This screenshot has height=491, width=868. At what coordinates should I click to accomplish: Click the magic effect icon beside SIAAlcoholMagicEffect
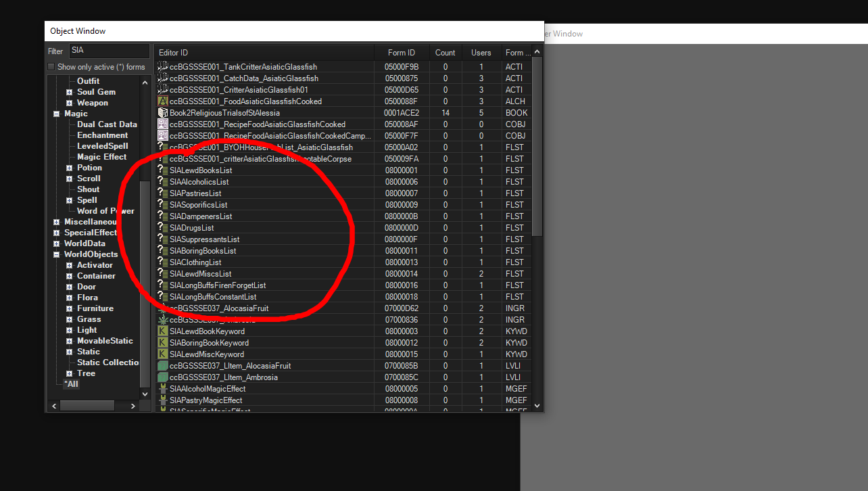tap(162, 388)
